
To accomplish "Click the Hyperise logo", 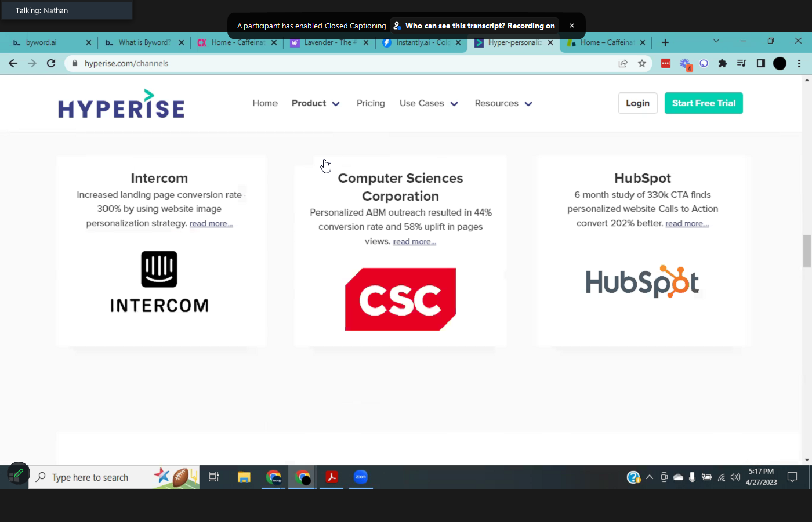I will point(121,104).
